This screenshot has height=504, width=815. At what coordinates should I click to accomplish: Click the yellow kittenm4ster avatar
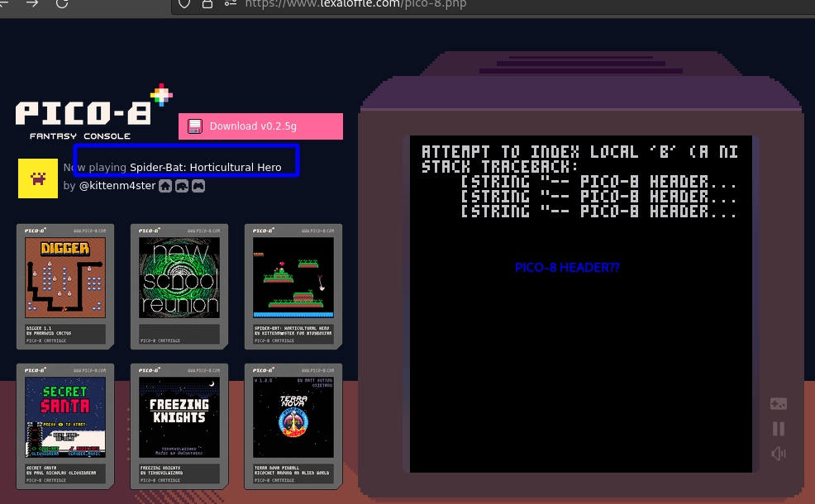pyautogui.click(x=38, y=178)
